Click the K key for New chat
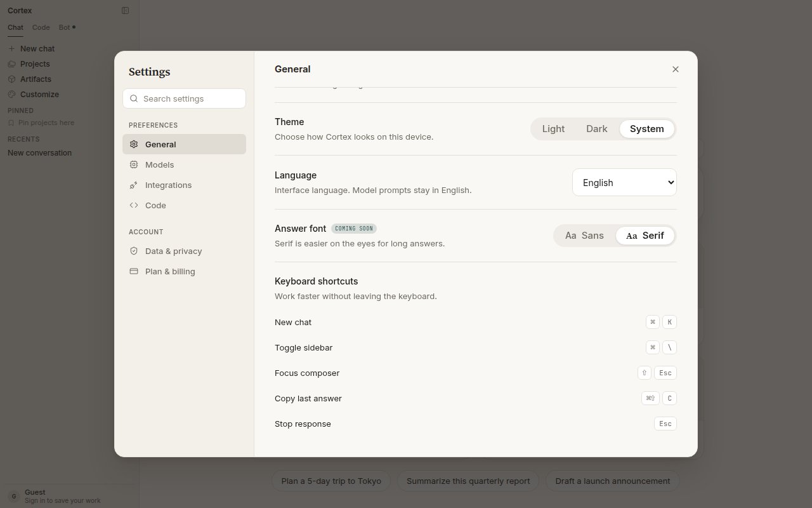The width and height of the screenshot is (812, 508). pyautogui.click(x=669, y=322)
